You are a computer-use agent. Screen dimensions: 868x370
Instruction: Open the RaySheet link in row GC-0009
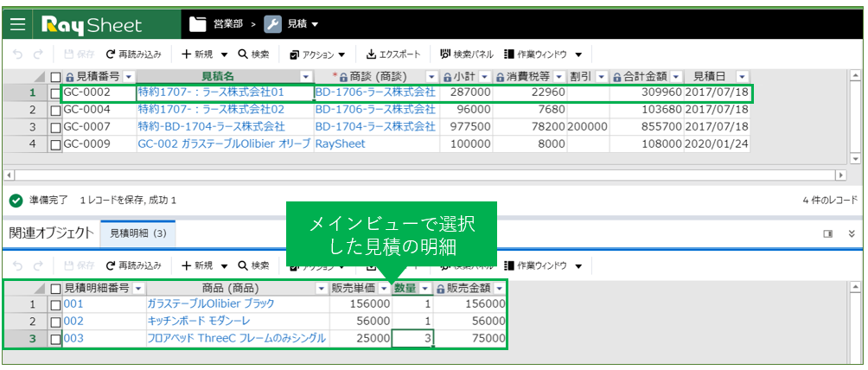click(340, 144)
